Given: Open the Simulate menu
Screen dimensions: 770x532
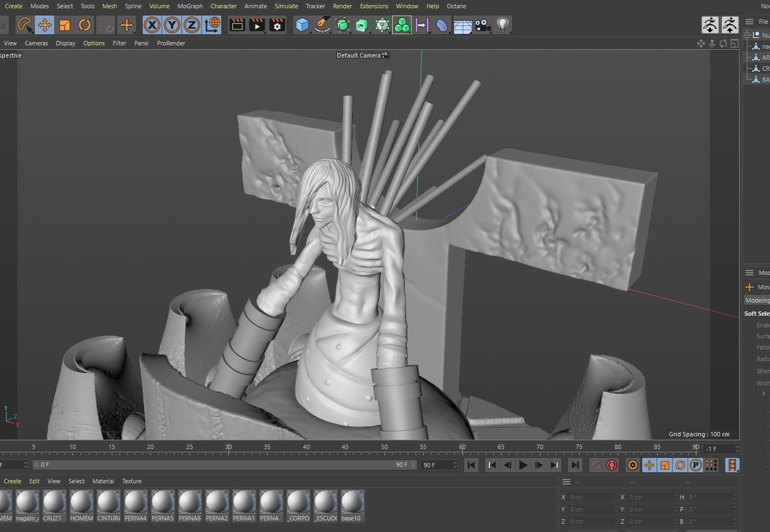Looking at the screenshot, I should (x=286, y=6).
